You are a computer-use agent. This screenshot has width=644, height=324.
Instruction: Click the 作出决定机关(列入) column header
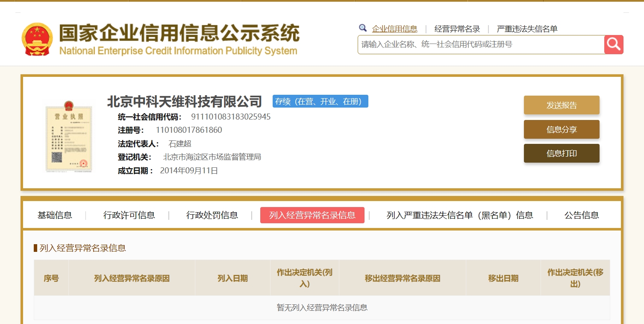(305, 278)
